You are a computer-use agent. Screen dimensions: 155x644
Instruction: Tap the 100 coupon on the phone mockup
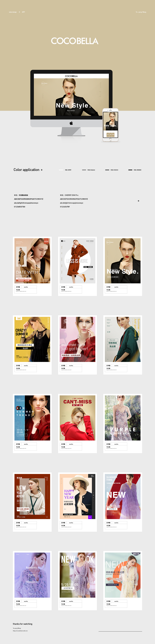[x=113, y=134]
